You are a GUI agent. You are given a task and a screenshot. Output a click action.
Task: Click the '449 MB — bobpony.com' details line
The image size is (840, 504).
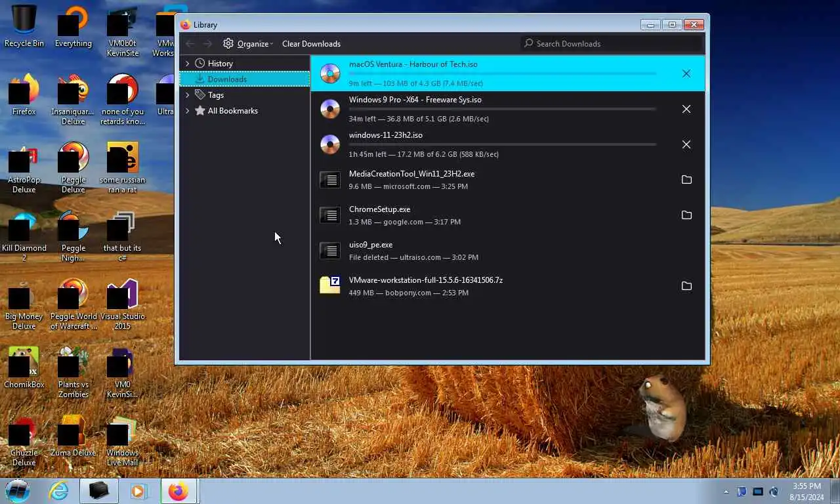pyautogui.click(x=408, y=293)
